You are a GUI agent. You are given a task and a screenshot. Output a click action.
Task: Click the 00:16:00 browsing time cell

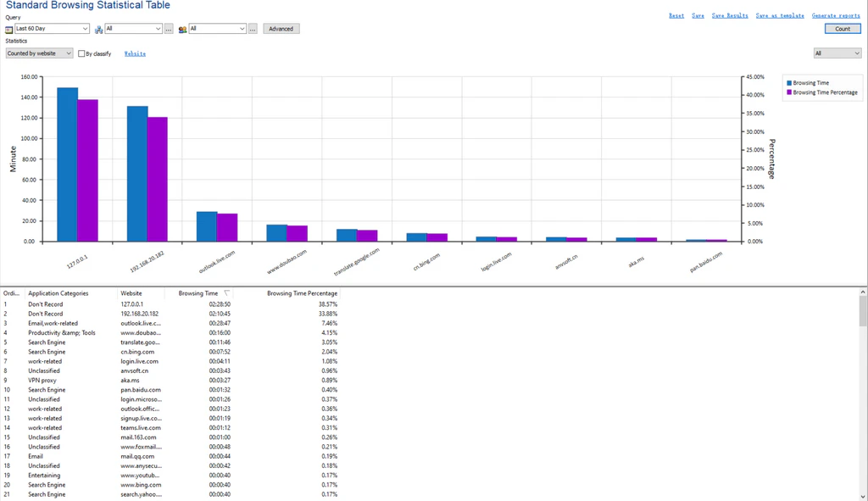tap(220, 332)
